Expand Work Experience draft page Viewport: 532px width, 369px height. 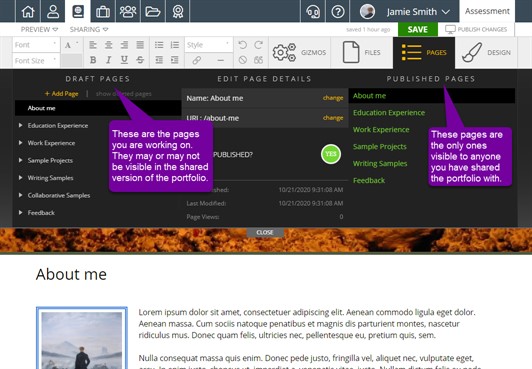coord(20,143)
